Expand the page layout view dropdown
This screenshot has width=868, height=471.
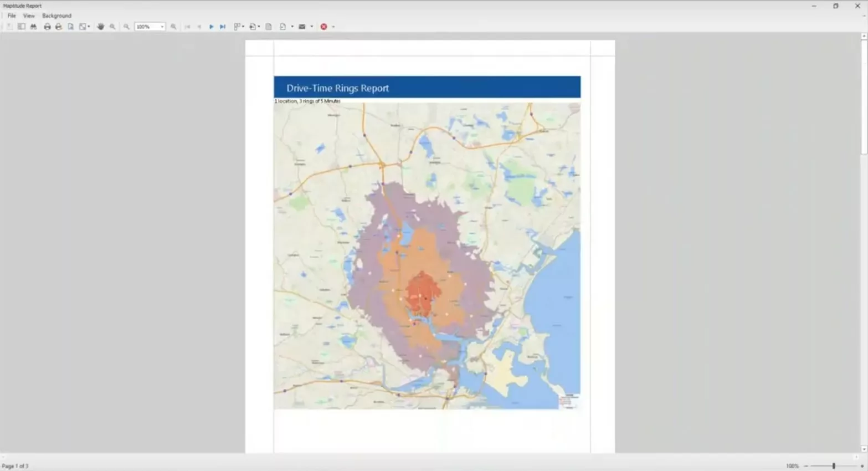243,27
